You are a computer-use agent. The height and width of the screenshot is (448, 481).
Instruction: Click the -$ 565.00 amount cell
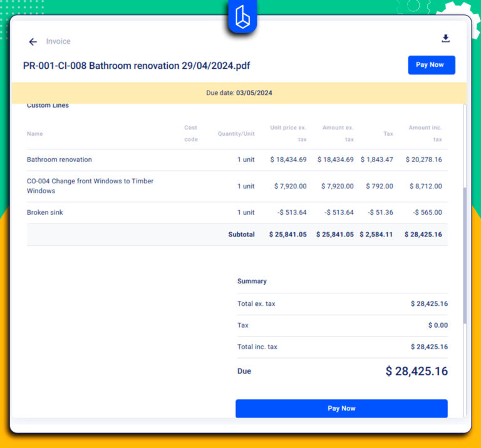427,212
